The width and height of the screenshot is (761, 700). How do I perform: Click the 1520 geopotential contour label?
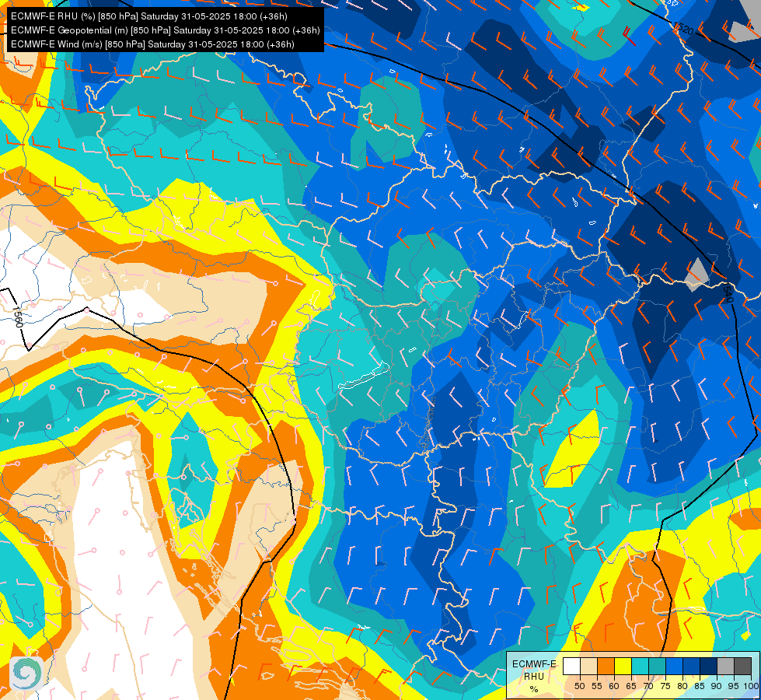point(683,29)
